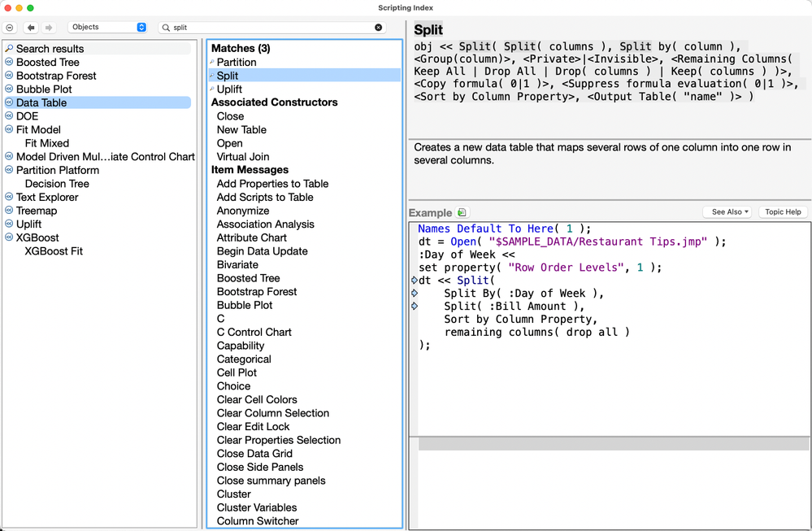The image size is (812, 531).
Task: Click the gray output log area below the script
Action: click(613, 443)
